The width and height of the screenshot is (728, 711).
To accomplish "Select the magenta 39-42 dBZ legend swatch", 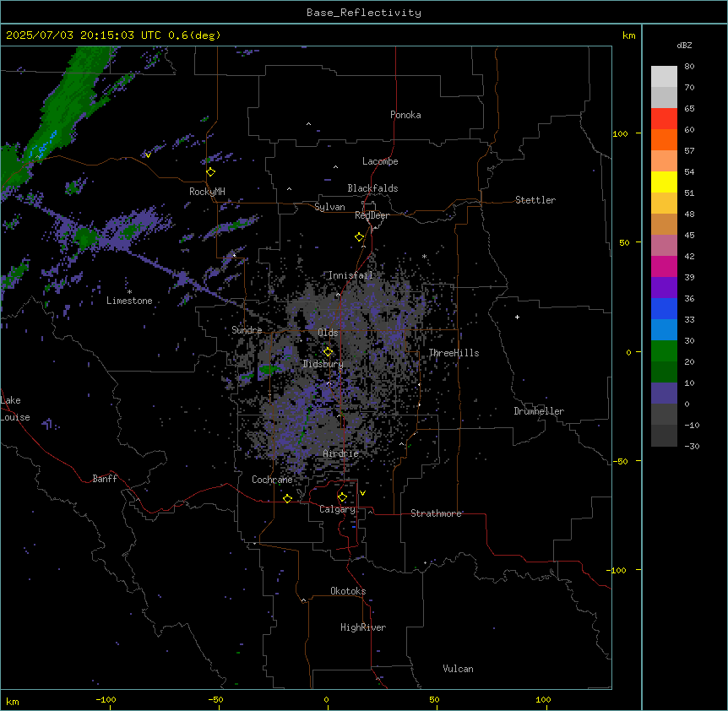I will coord(664,266).
